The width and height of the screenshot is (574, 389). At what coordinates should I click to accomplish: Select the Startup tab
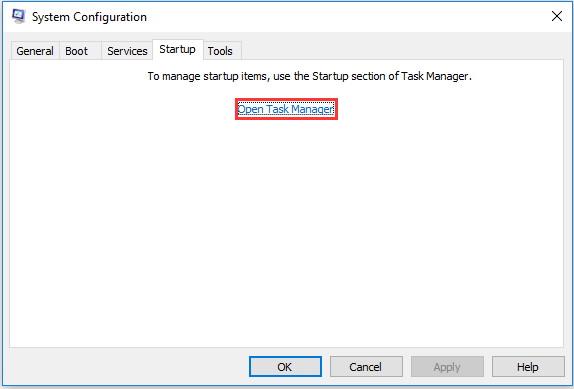click(x=178, y=49)
